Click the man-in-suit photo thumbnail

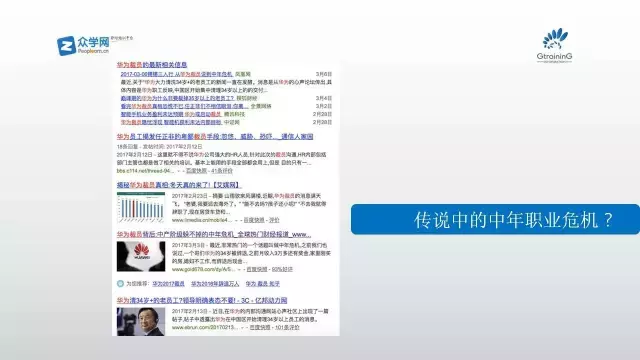point(141,322)
